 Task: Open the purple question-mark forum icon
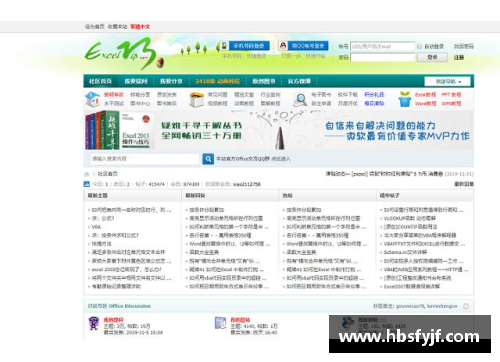click(x=94, y=323)
